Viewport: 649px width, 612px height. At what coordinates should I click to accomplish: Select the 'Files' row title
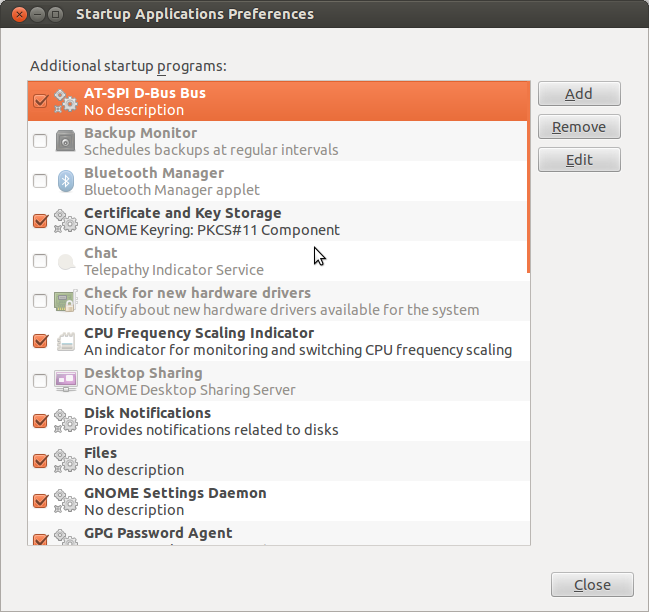[x=101, y=453]
